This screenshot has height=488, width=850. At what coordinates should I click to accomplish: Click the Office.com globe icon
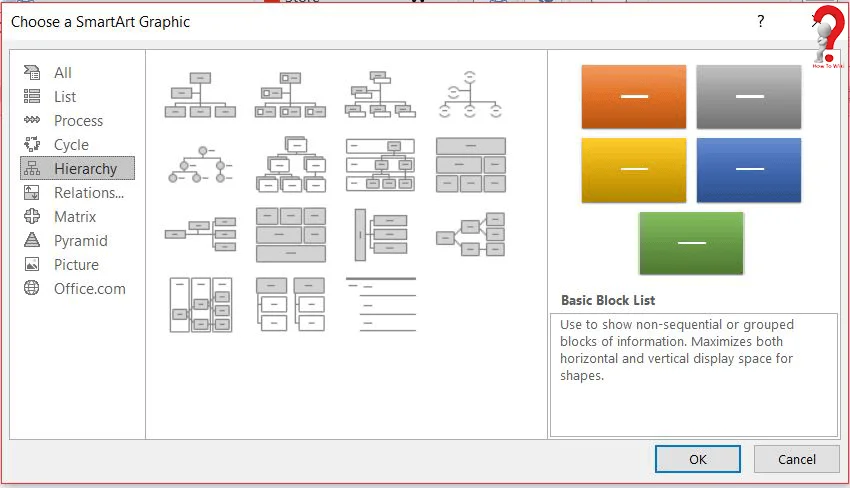coord(32,287)
